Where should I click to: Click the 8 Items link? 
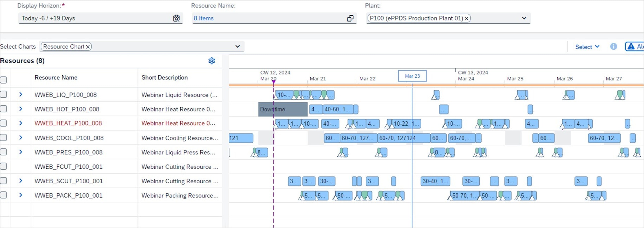(204, 18)
